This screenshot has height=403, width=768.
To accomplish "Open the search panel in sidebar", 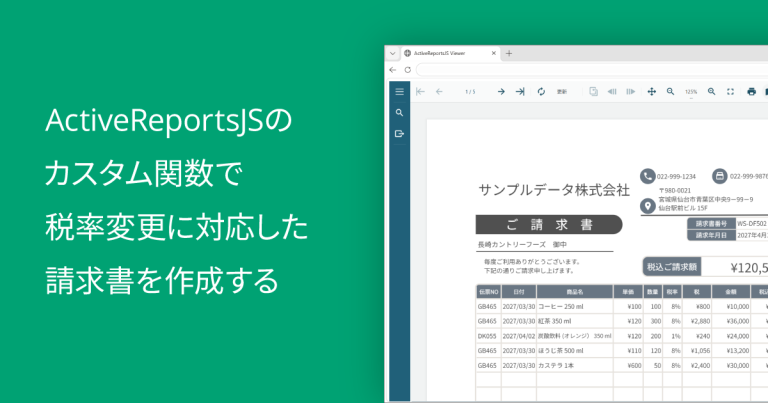I will (399, 113).
